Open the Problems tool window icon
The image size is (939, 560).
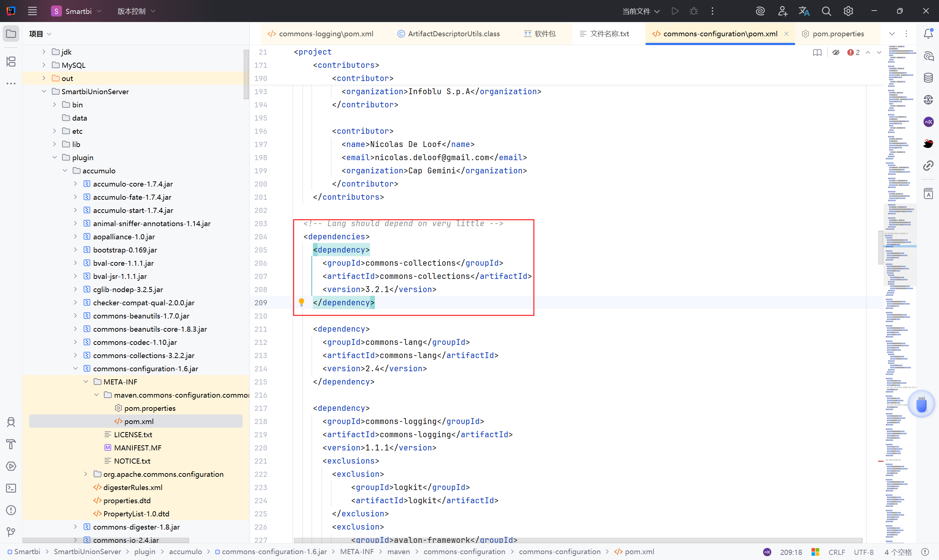click(x=11, y=510)
